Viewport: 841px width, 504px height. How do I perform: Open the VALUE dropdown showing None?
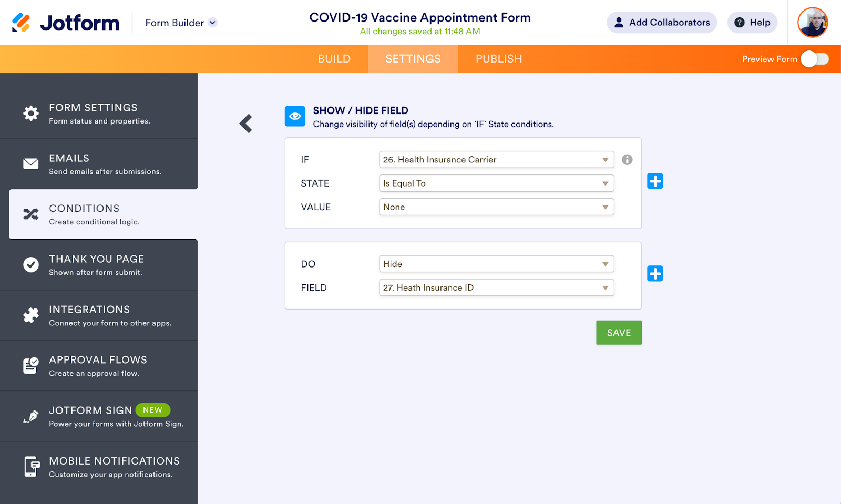tap(496, 207)
